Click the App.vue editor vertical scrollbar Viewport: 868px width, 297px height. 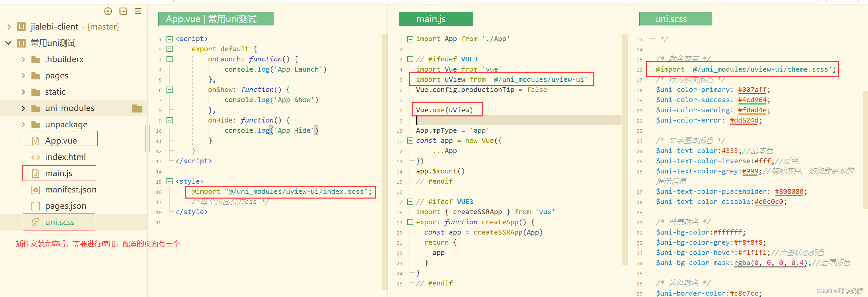(x=384, y=162)
